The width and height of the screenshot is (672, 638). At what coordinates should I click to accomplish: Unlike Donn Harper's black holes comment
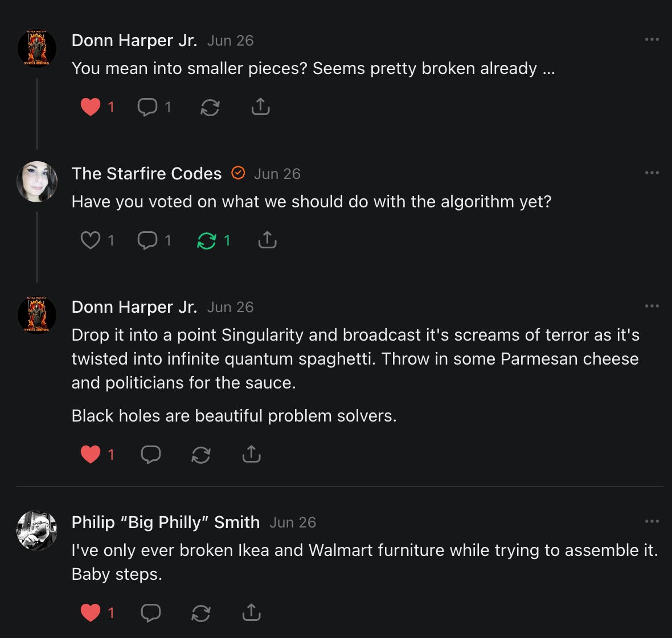91,454
